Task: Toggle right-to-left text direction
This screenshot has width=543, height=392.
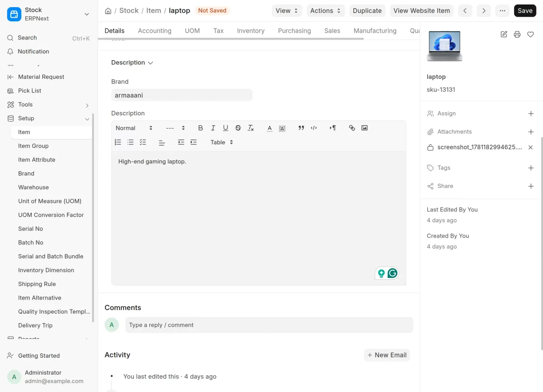Action: (x=333, y=128)
